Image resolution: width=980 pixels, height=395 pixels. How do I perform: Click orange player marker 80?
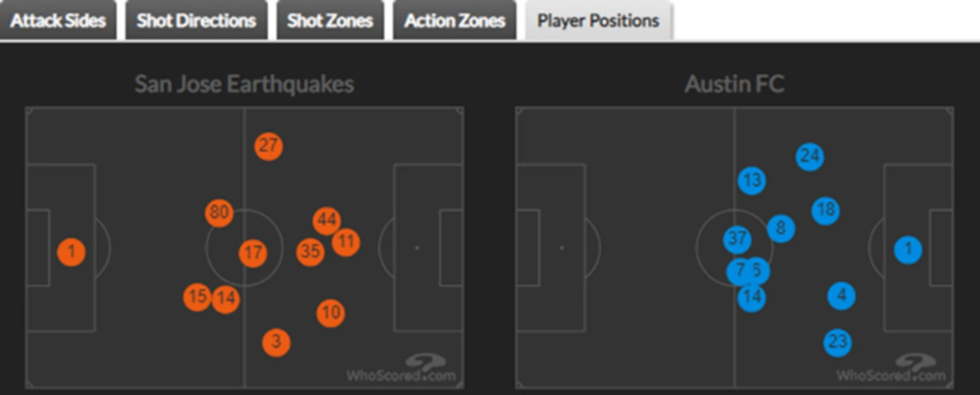219,213
